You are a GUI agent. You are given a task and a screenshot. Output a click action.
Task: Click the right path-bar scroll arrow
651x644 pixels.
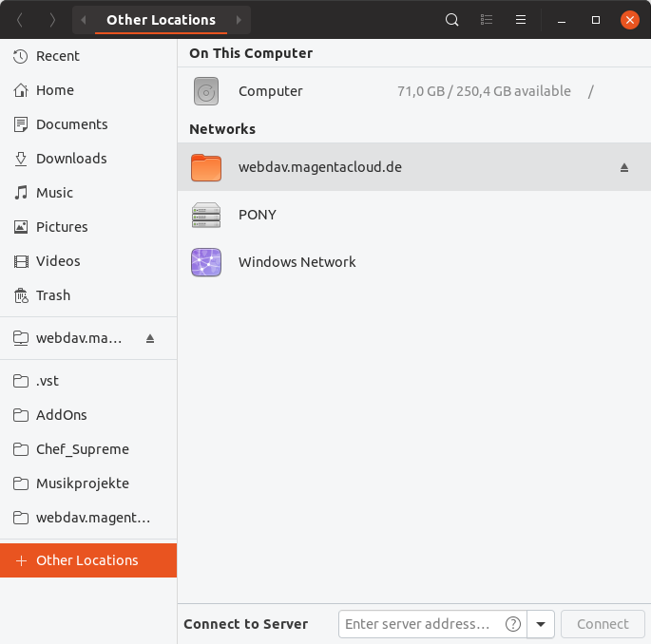tap(239, 20)
